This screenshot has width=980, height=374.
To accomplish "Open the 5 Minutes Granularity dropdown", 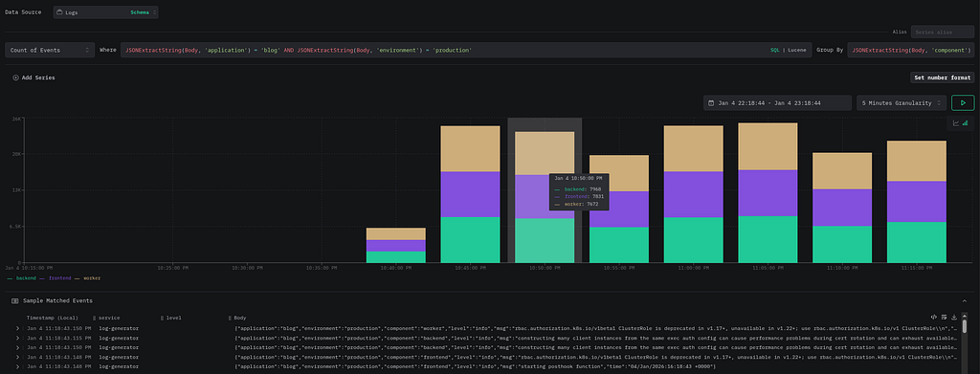I will (x=902, y=103).
